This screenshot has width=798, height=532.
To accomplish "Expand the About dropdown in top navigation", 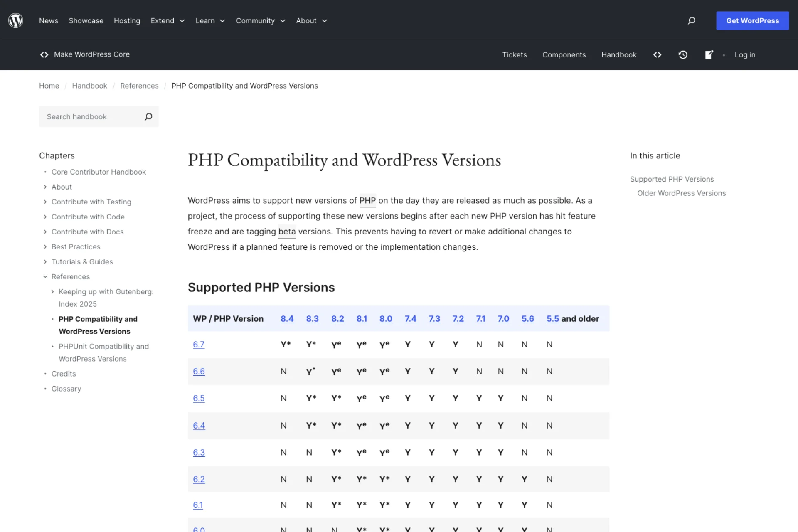I will pos(312,20).
